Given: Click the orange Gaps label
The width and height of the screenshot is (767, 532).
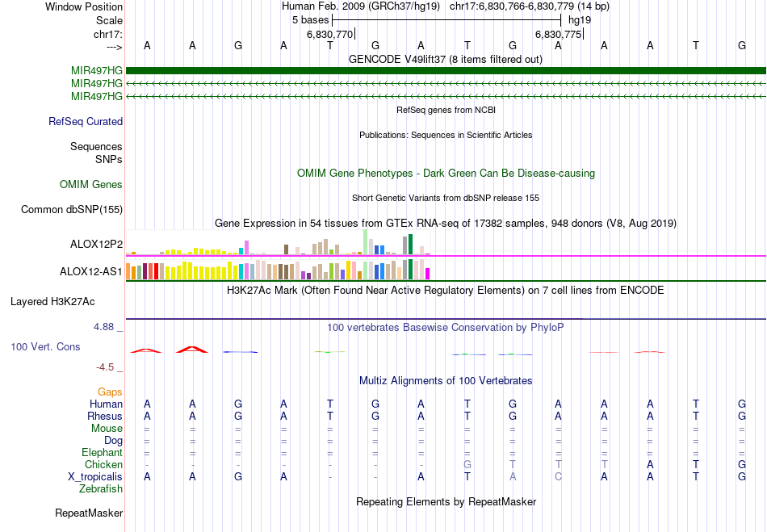Looking at the screenshot, I should [110, 392].
